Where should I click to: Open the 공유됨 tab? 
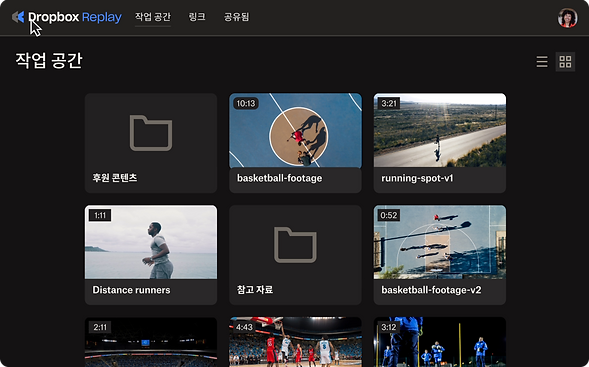236,17
